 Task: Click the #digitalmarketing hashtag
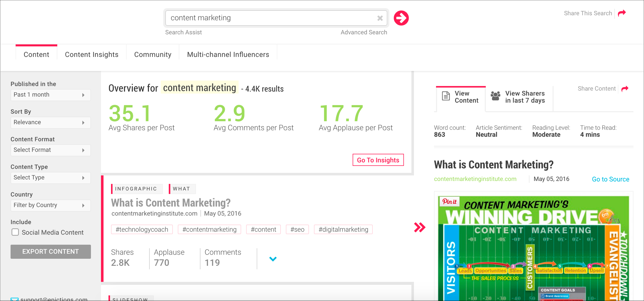point(343,229)
